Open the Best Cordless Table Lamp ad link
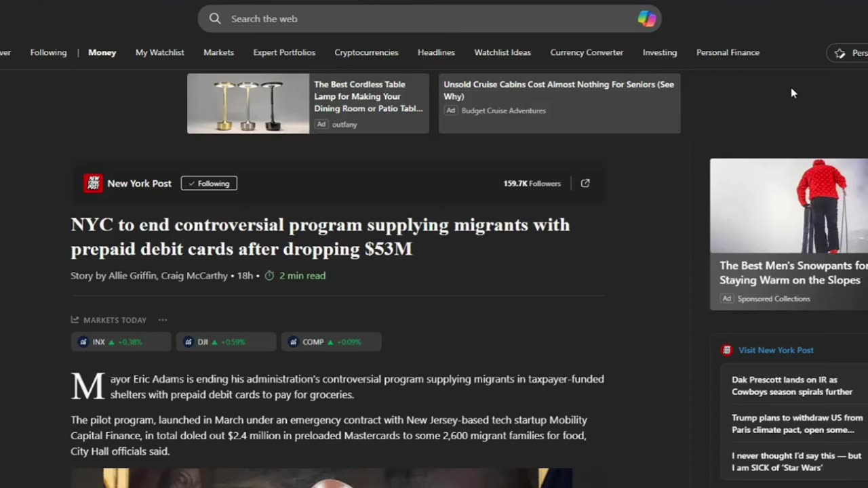The height and width of the screenshot is (488, 868). (x=368, y=96)
